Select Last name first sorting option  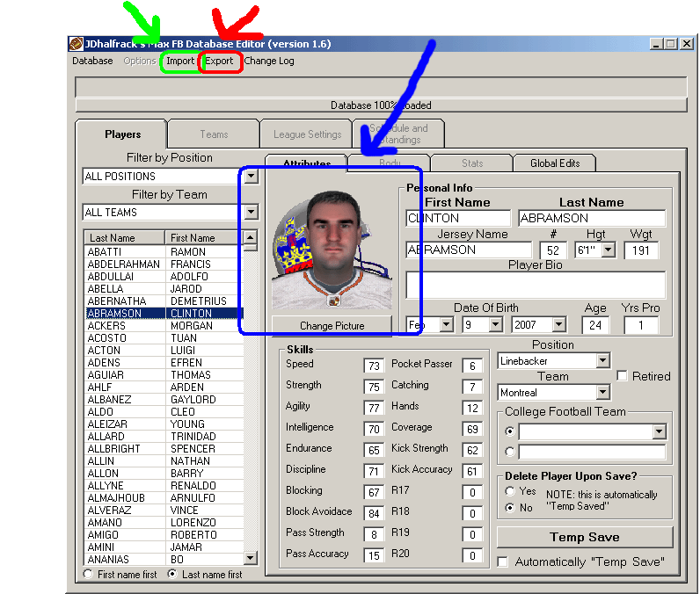172,574
